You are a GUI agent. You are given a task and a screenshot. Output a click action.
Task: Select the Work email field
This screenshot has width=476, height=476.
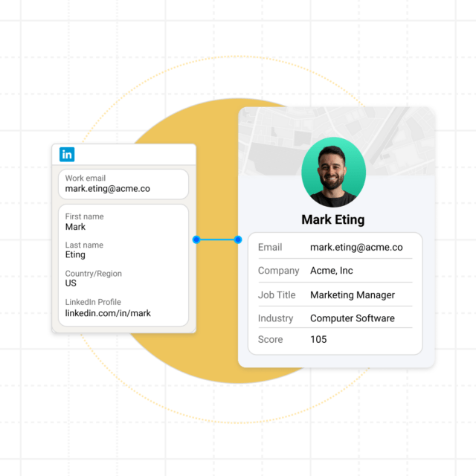click(123, 184)
